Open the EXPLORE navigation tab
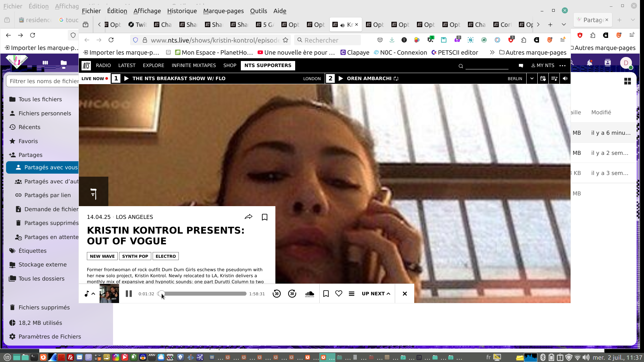 tap(153, 65)
